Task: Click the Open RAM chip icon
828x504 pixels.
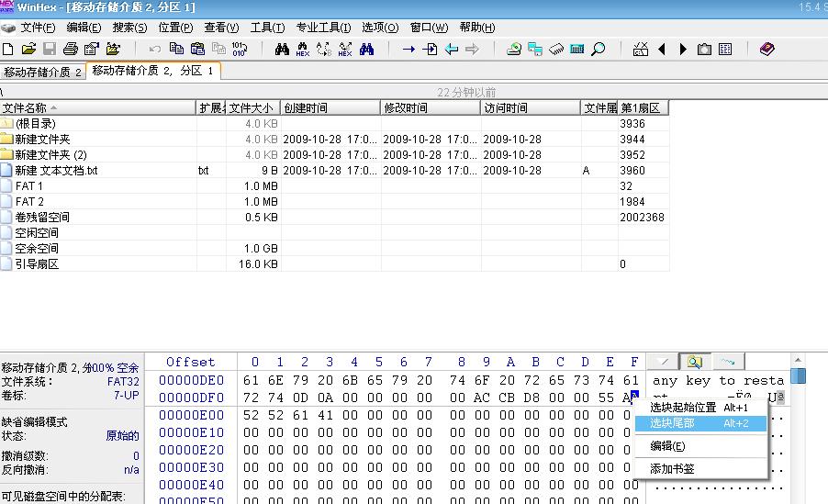Action: tap(556, 50)
